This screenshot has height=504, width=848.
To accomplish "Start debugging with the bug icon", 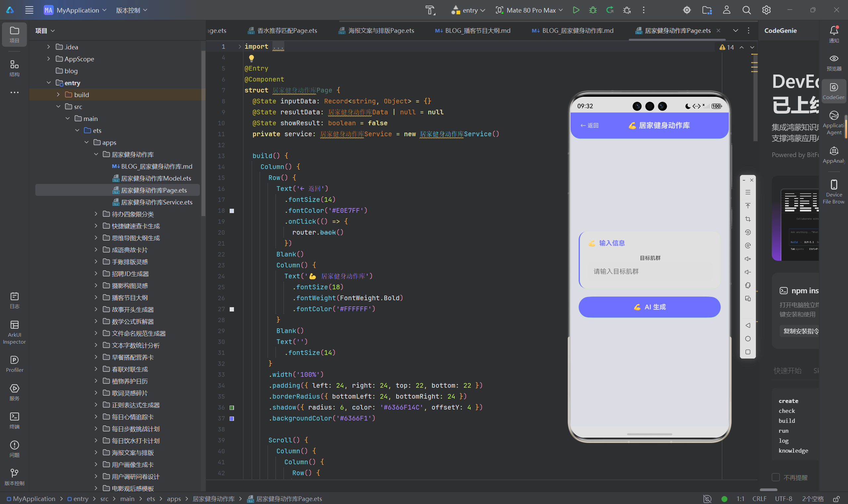I will click(x=593, y=10).
